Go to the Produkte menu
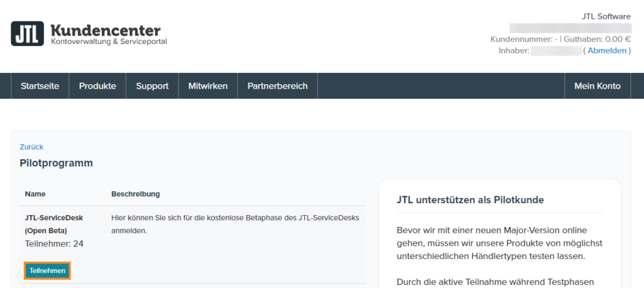This screenshot has width=644, height=288. 97,86
